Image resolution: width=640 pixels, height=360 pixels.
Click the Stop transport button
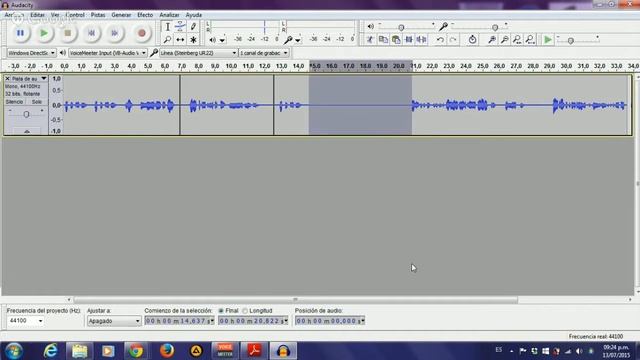[68, 33]
